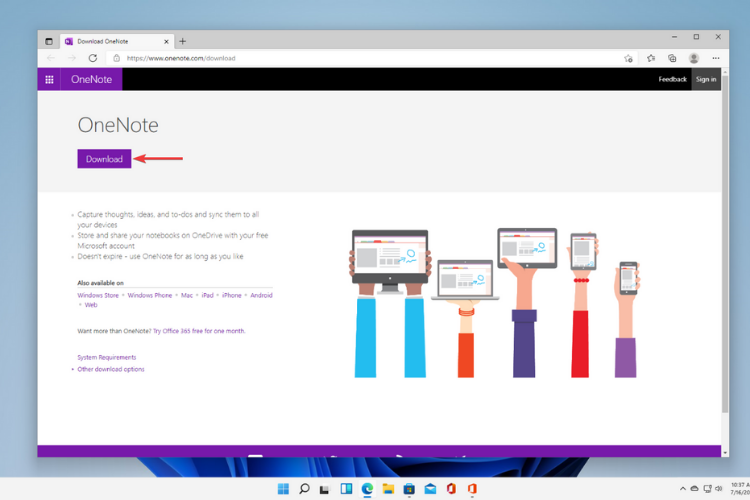The width and height of the screenshot is (750, 500).
Task: Show hidden tray icons chevron
Action: (683, 489)
